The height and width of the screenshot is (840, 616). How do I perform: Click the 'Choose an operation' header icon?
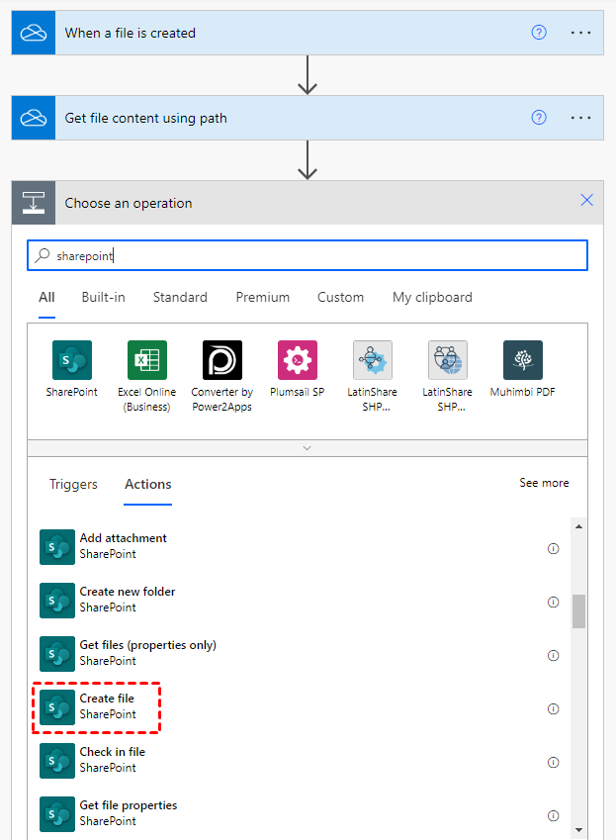(x=34, y=203)
